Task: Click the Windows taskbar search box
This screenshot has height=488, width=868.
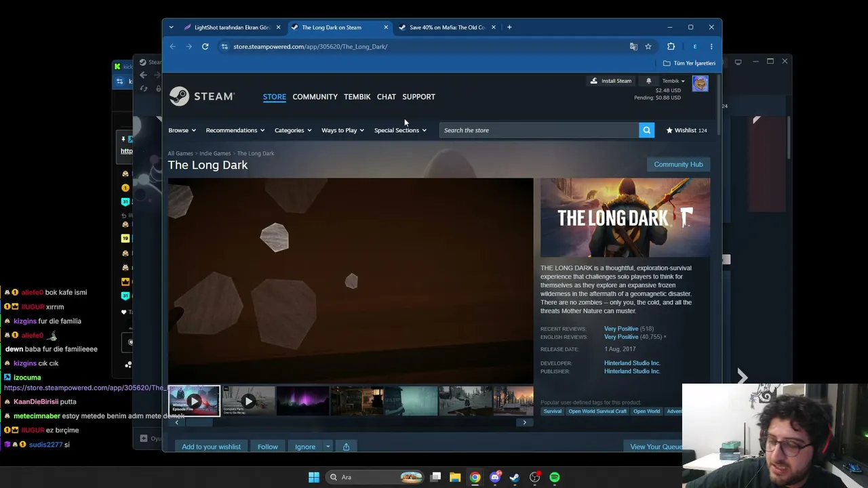Action: tap(375, 477)
